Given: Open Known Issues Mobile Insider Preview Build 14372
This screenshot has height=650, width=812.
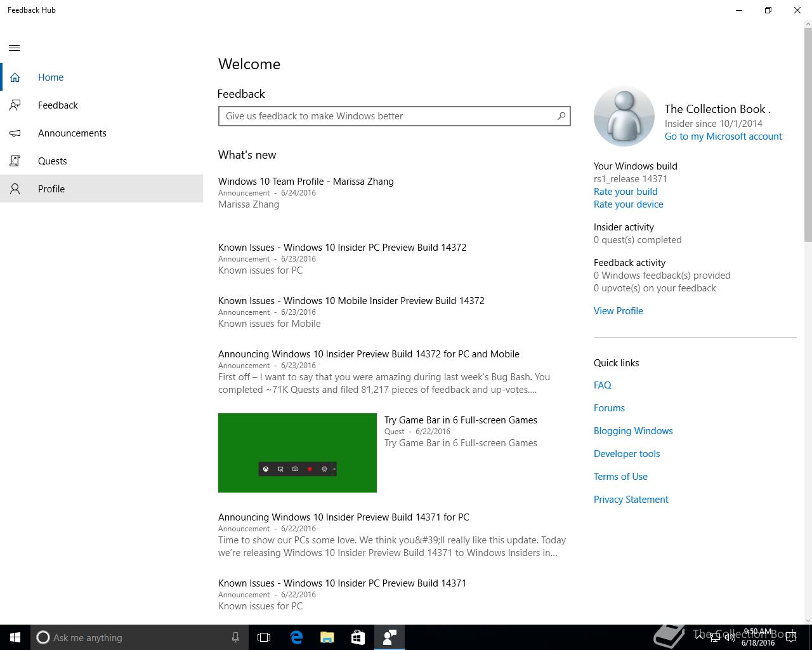Looking at the screenshot, I should 351,301.
